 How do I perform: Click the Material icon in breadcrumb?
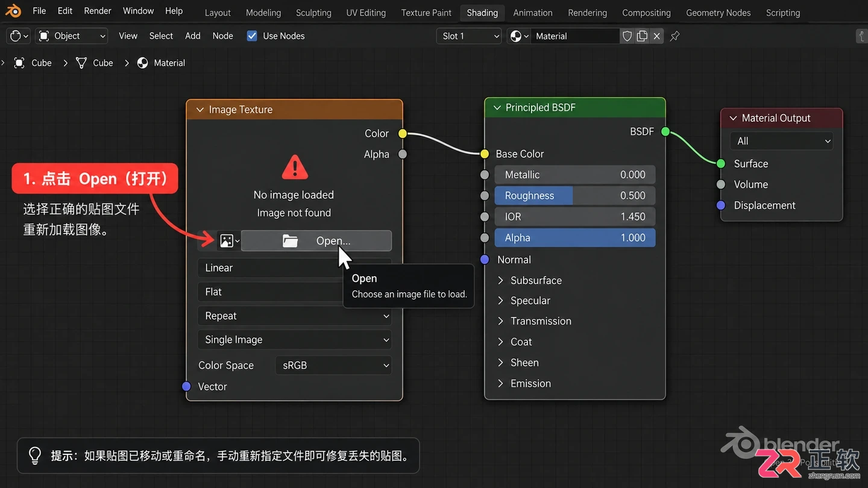[143, 63]
